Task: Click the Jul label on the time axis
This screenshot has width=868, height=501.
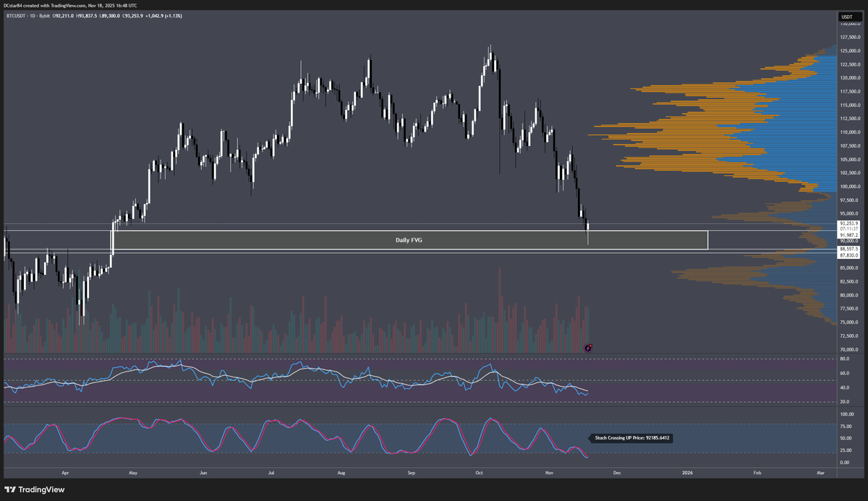Action: pyautogui.click(x=271, y=473)
